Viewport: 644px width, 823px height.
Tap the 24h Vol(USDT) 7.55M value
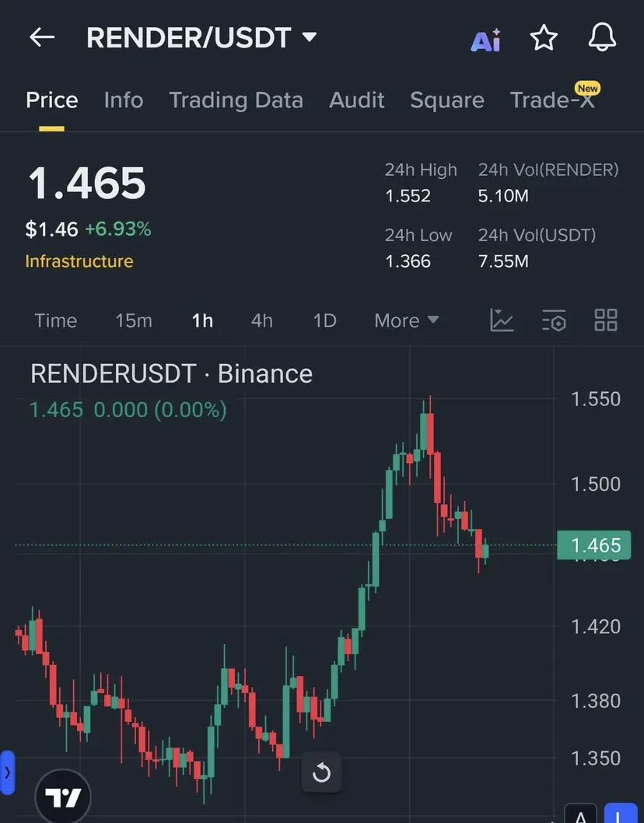(503, 261)
